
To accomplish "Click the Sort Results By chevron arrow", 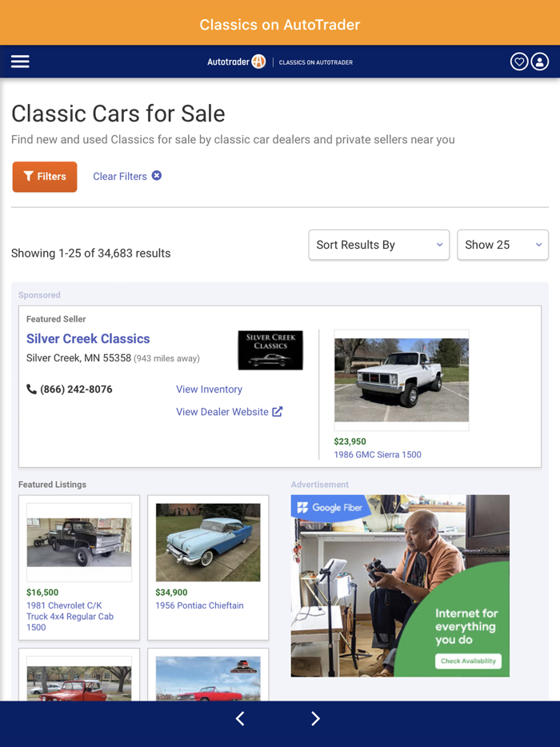I will click(439, 245).
